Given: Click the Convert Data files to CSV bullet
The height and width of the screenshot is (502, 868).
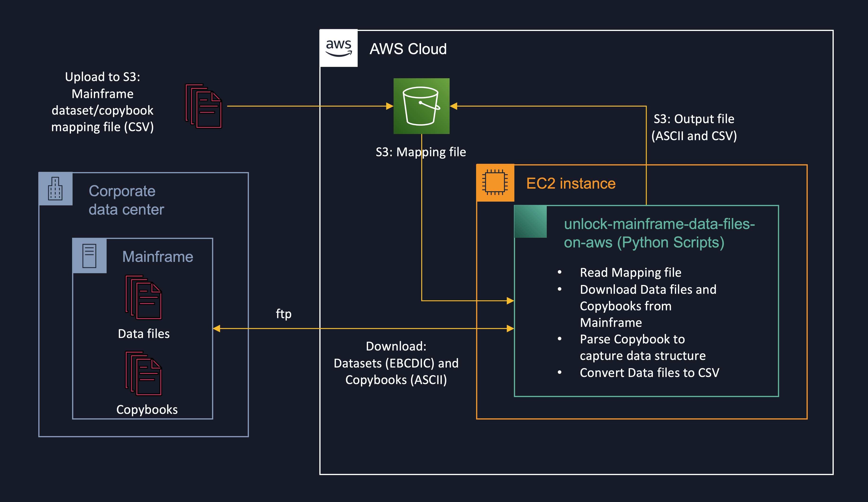Looking at the screenshot, I should pos(649,372).
